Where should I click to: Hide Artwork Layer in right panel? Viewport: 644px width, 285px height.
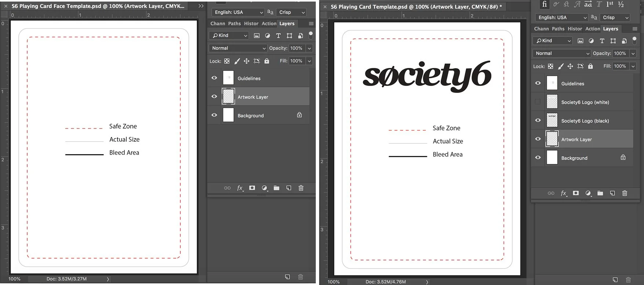(x=538, y=139)
